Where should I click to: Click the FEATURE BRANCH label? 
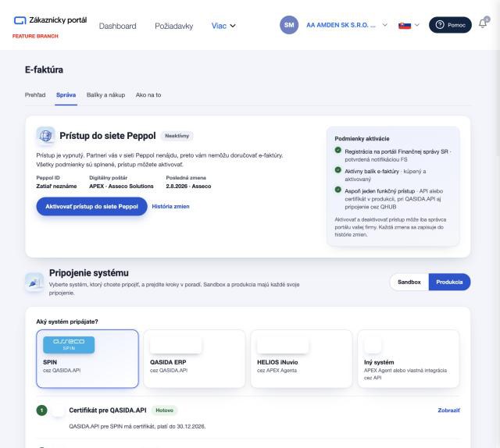pyautogui.click(x=35, y=37)
